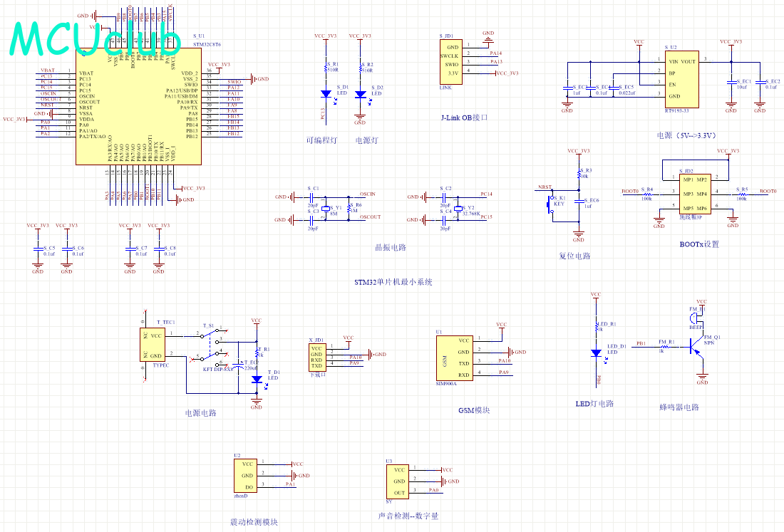Select the T_EC1 220uf capacitor
Viewport: 784px width, 532px height.
pyautogui.click(x=239, y=365)
